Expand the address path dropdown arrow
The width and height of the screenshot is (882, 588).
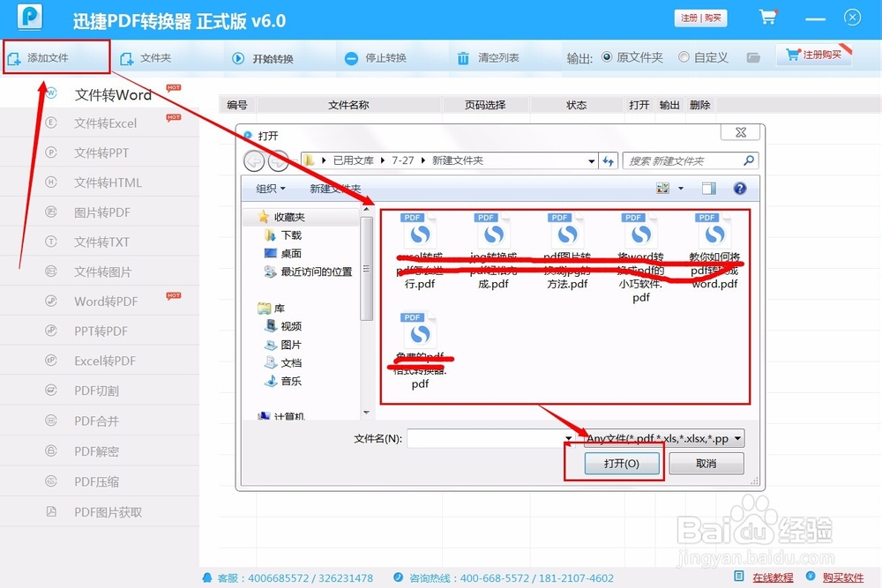[591, 161]
